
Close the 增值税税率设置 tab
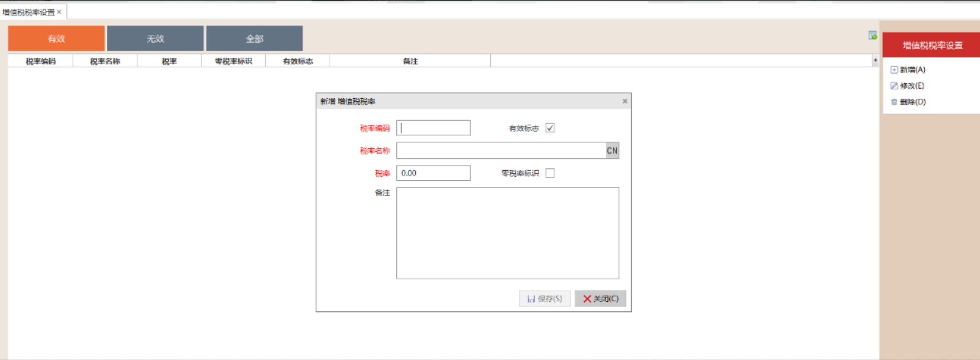click(x=59, y=12)
